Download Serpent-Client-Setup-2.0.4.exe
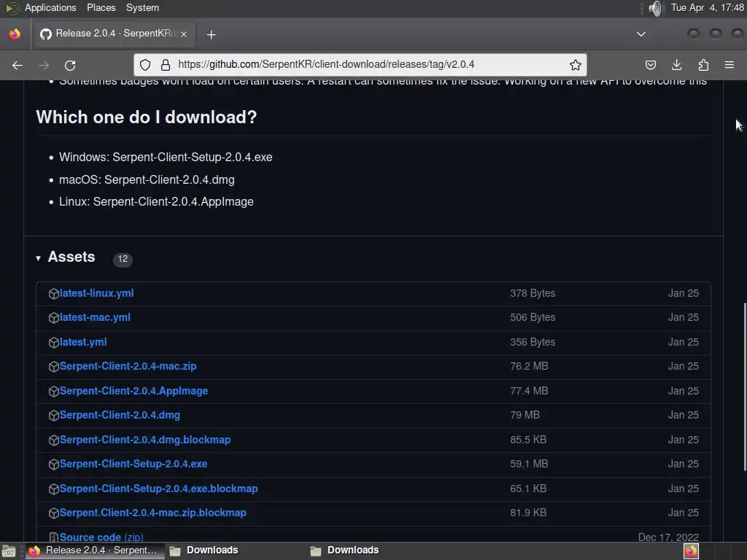This screenshot has width=747, height=560. [133, 464]
